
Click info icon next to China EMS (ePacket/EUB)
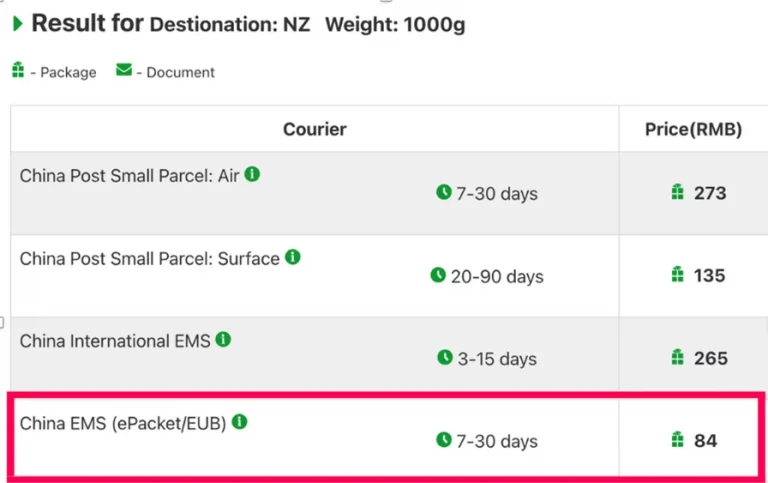240,421
